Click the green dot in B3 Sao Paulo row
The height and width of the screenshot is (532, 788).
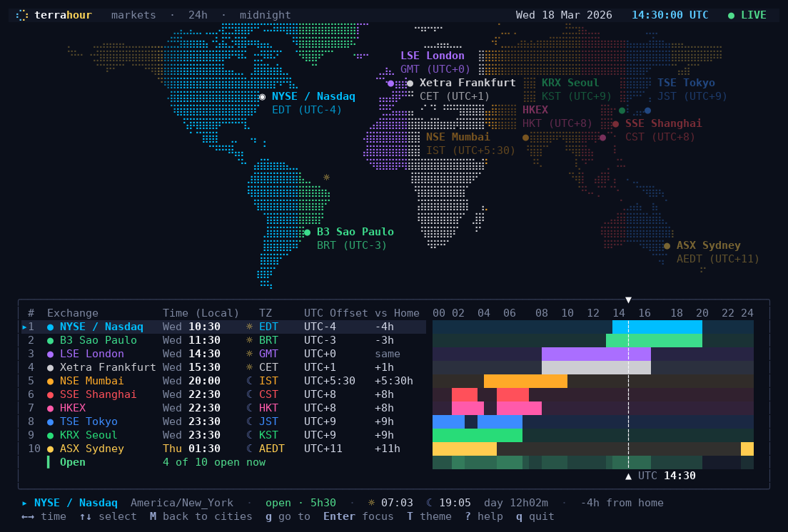(x=50, y=341)
